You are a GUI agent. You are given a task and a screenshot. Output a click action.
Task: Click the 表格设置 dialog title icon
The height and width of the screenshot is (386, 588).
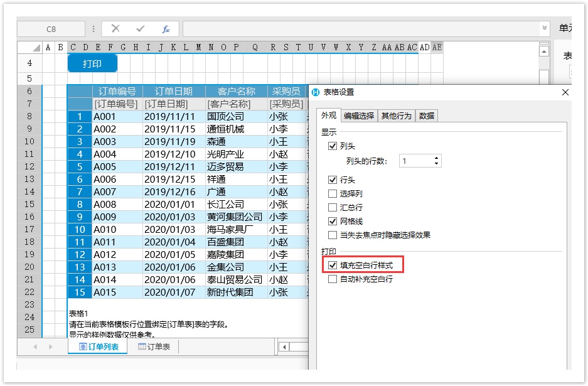[316, 92]
